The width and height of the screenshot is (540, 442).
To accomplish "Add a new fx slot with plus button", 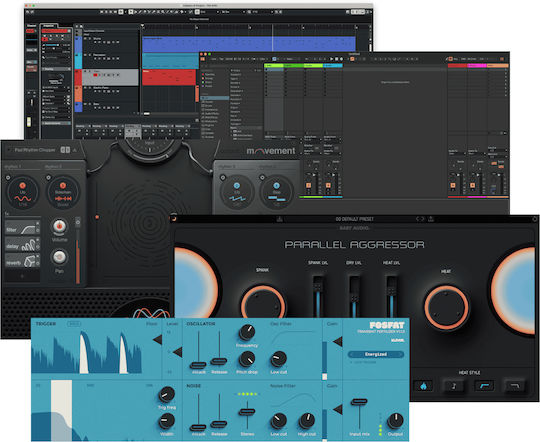I will [x=22, y=276].
